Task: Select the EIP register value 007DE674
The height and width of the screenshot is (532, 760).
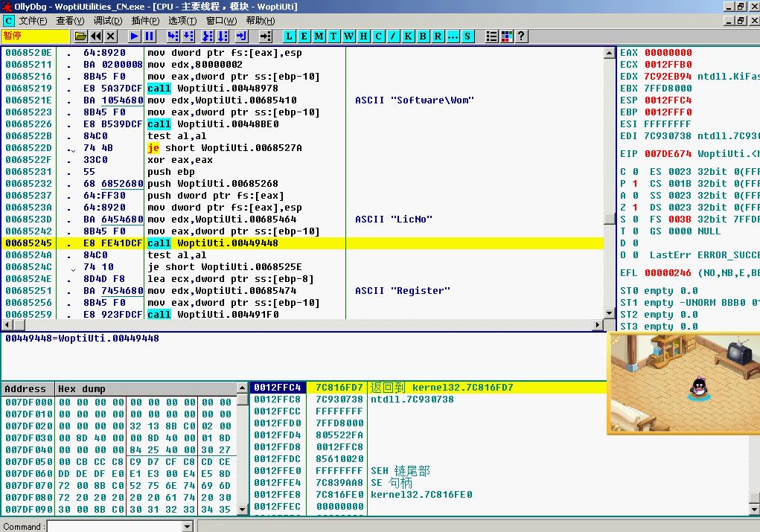Action: coord(668,154)
